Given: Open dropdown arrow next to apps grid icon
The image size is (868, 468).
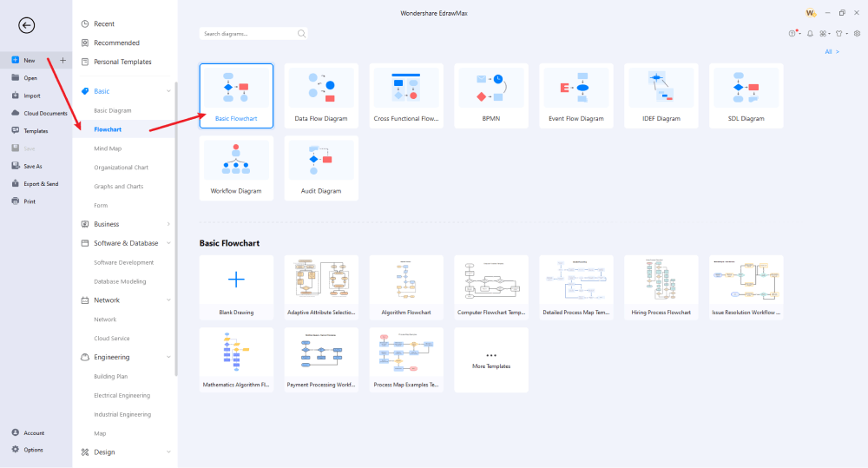Looking at the screenshot, I should pyautogui.click(x=829, y=35).
